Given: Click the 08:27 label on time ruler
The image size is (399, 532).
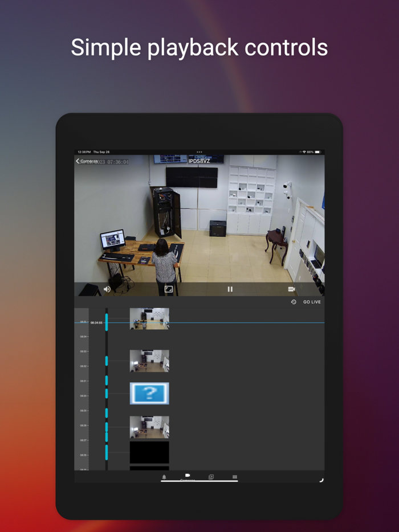Looking at the screenshot, I should (84, 440).
